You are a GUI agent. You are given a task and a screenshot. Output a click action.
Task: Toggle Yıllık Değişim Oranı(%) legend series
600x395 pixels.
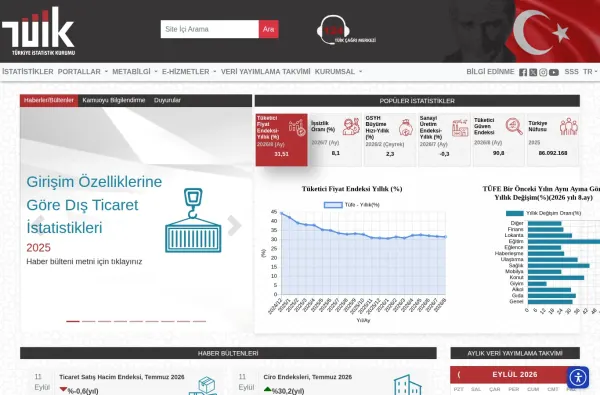[543, 213]
